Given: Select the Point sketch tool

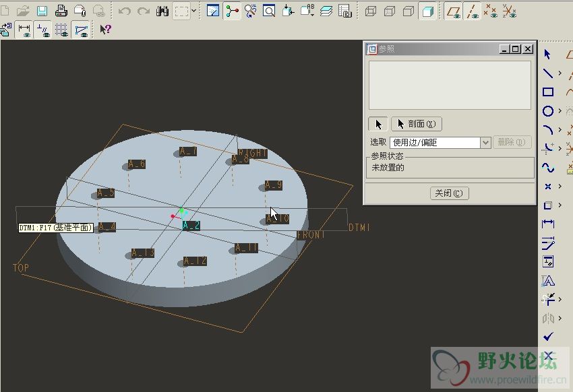Looking at the screenshot, I should pos(548,187).
